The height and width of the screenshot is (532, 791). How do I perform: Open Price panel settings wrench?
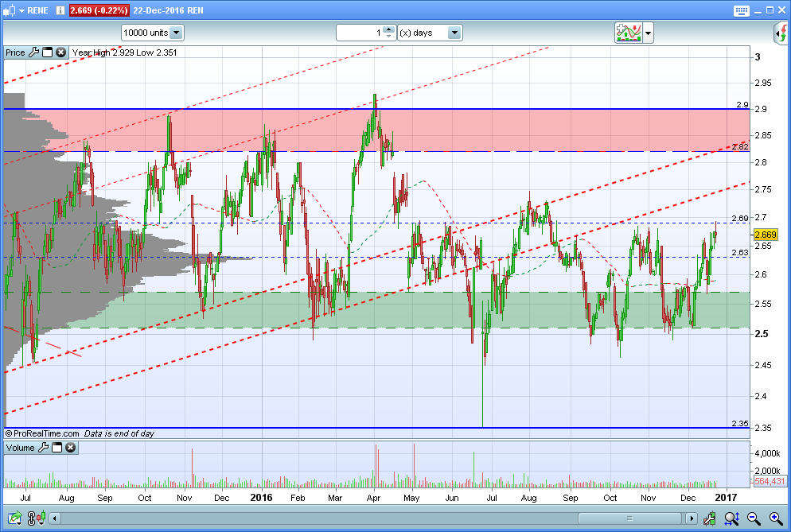(x=33, y=52)
